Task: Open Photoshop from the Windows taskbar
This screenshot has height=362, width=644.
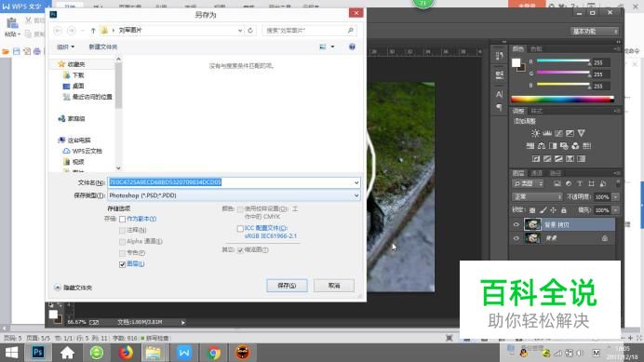Action: point(38,353)
